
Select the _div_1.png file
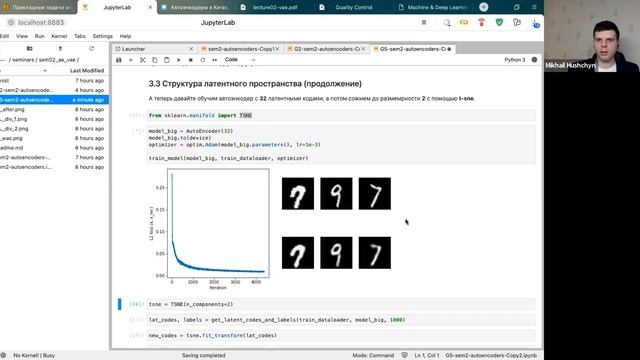(54, 119)
